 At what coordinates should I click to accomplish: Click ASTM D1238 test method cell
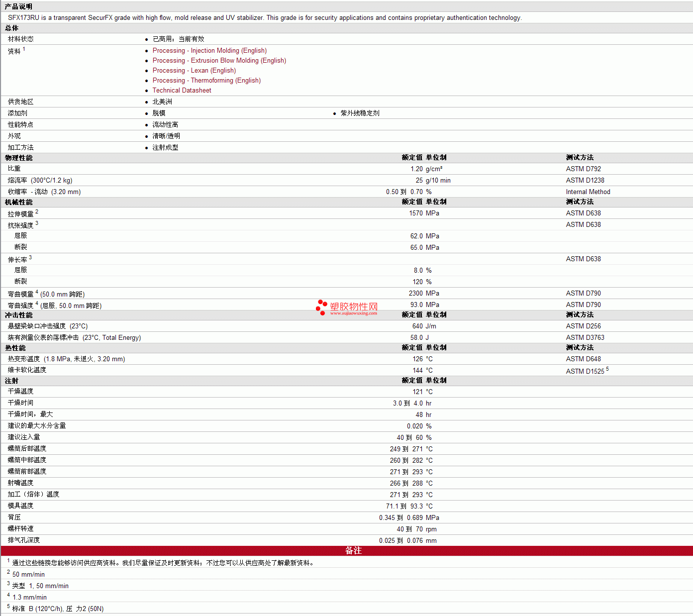coord(585,181)
